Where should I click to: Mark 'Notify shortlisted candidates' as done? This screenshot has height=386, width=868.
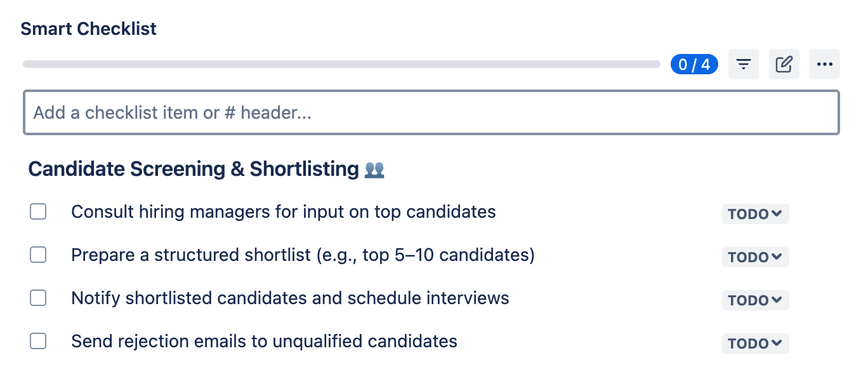(x=38, y=298)
